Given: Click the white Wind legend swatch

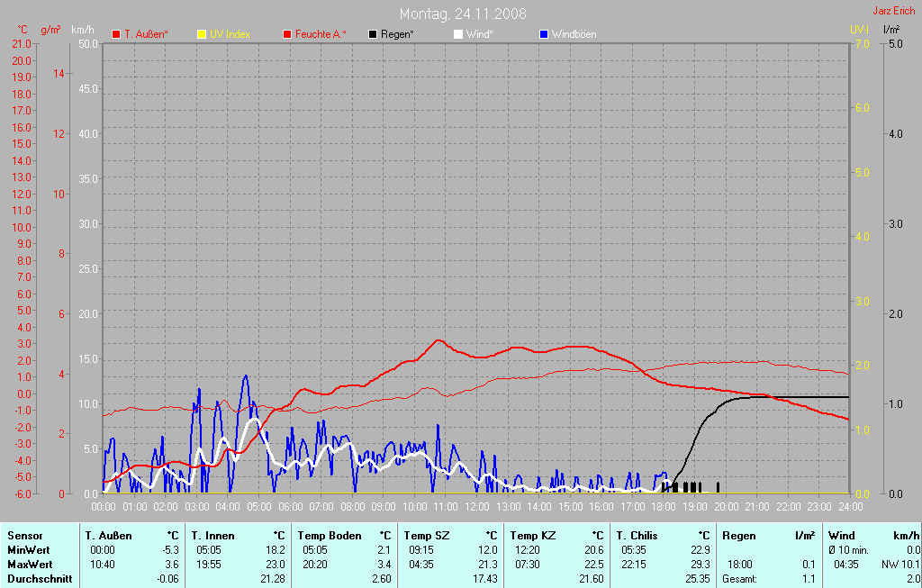Looking at the screenshot, I should click(457, 34).
